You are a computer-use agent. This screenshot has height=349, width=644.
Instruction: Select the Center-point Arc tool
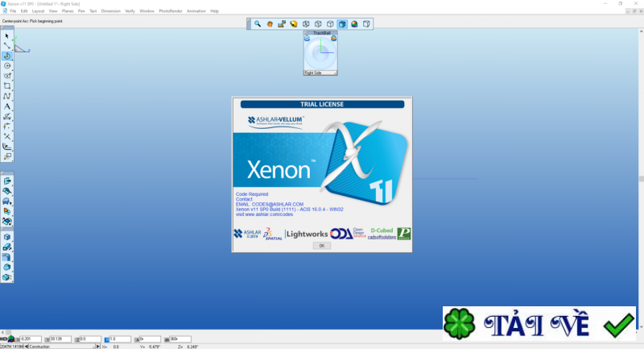[x=7, y=56]
